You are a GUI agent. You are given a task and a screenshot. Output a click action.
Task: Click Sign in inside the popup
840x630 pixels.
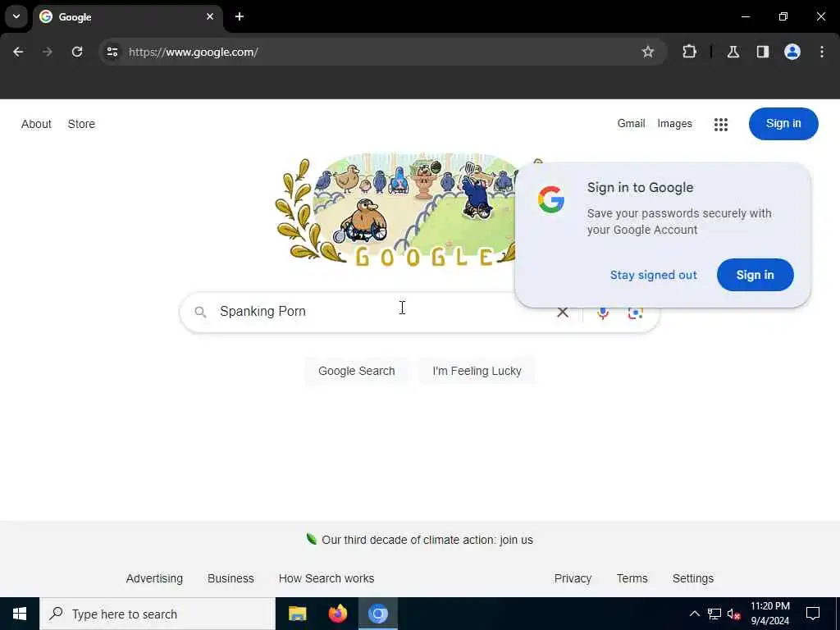[x=755, y=275]
